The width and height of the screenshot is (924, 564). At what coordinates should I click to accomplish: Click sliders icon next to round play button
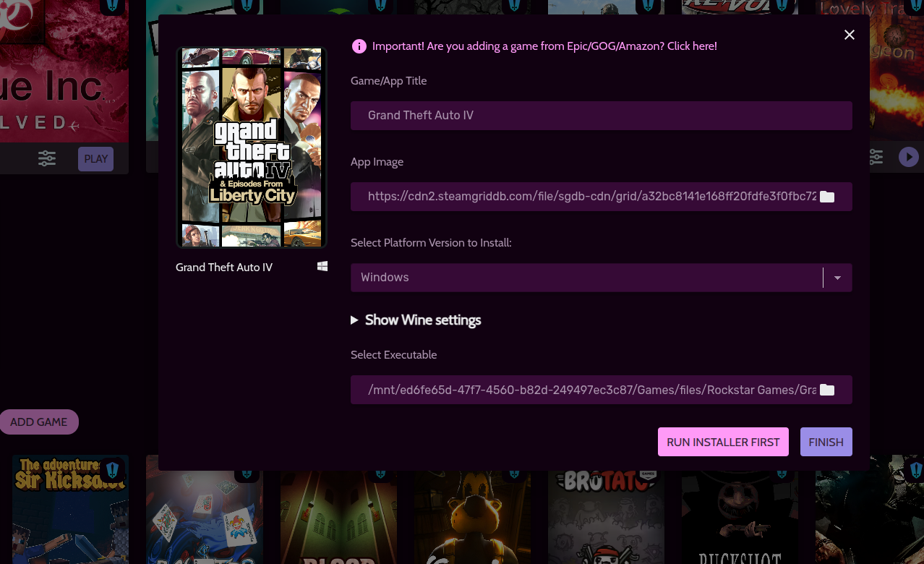click(876, 157)
